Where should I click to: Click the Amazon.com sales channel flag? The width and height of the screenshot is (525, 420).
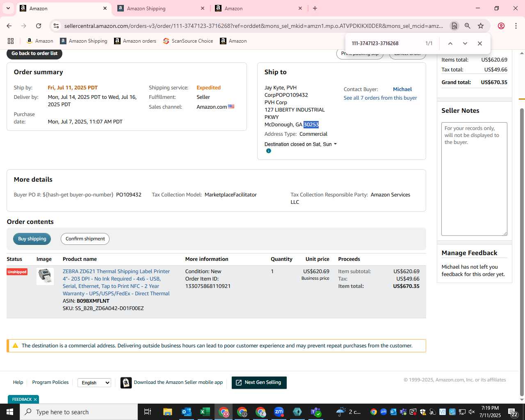(x=231, y=107)
